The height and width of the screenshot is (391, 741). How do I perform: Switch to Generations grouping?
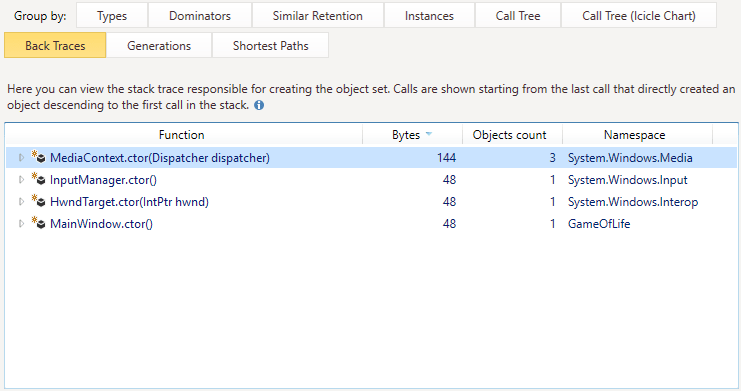[159, 45]
